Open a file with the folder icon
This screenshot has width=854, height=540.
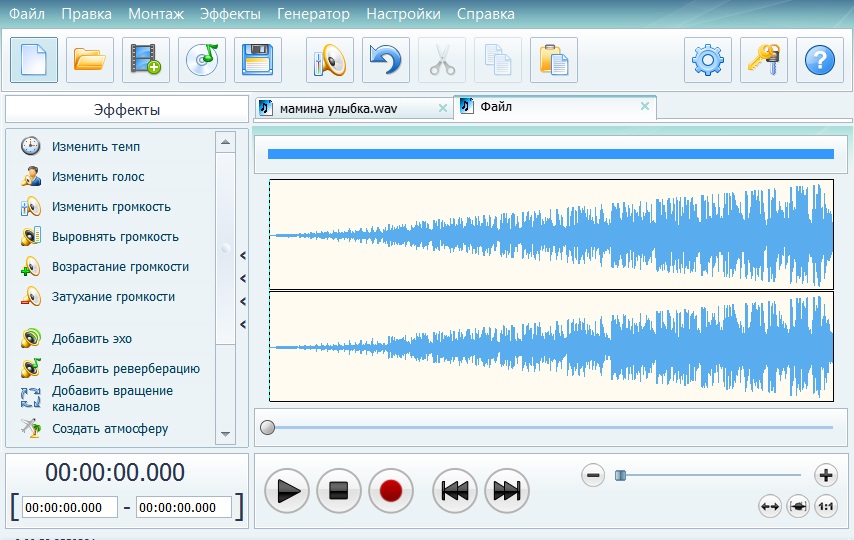[x=90, y=61]
